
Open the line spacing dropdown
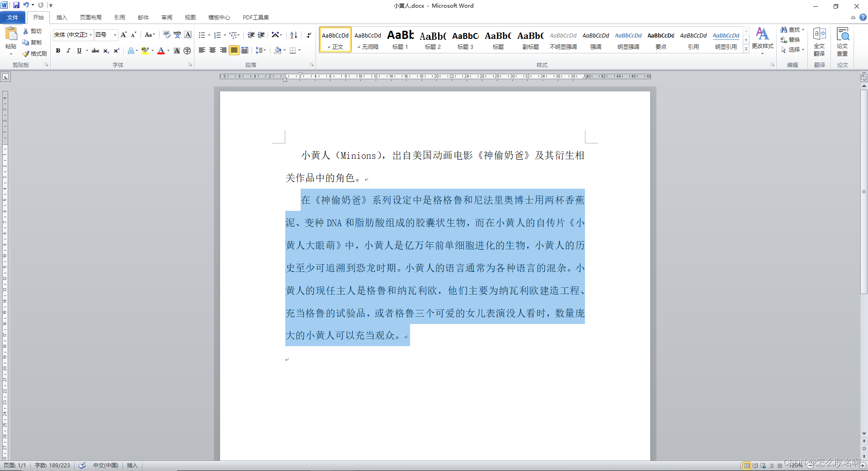[261, 50]
